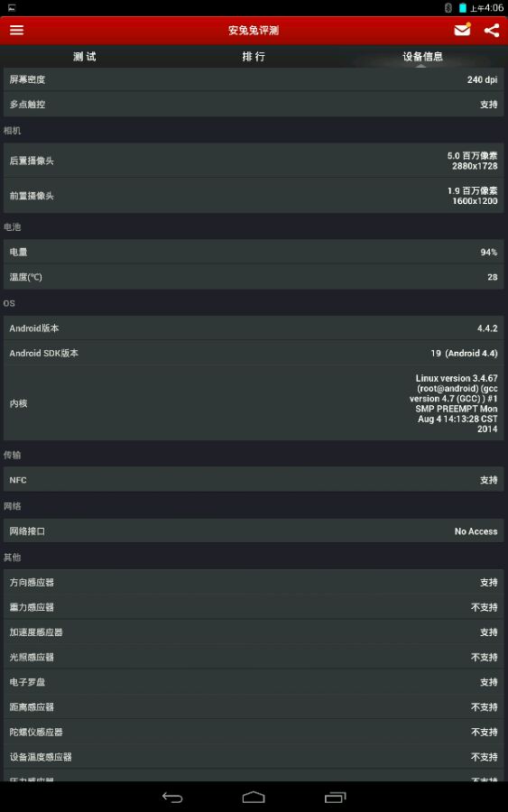Open the hamburger menu icon
The width and height of the screenshot is (508, 812).
[x=16, y=30]
